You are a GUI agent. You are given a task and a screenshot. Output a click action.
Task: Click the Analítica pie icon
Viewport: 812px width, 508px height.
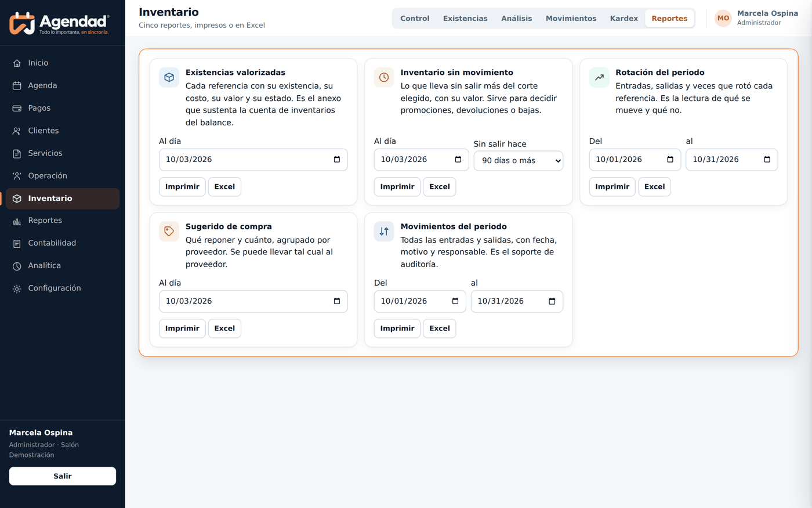(17, 266)
